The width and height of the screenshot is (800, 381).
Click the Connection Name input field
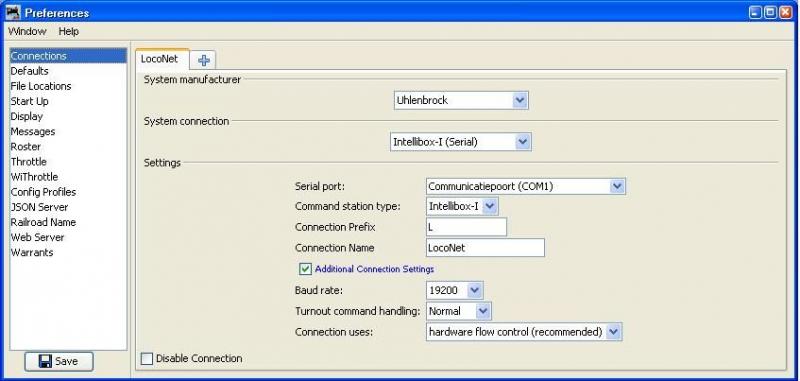click(x=485, y=248)
